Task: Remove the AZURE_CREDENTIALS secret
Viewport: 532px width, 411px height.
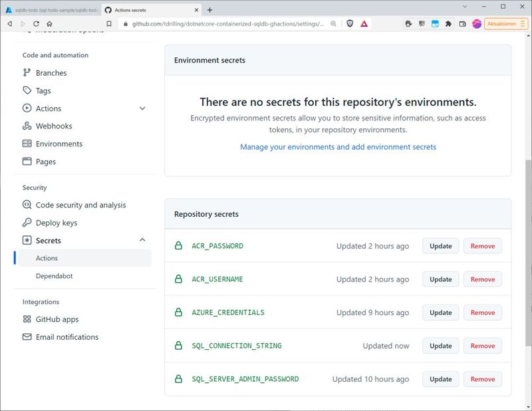Action: click(483, 313)
